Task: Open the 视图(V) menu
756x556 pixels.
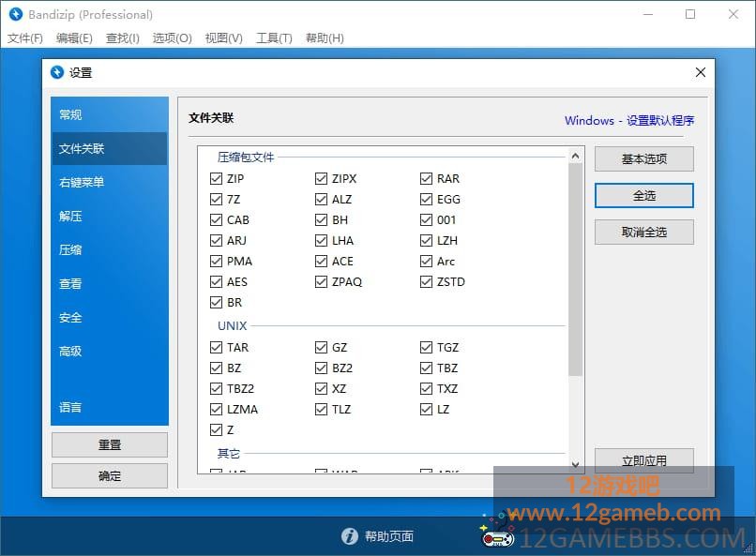Action: coord(224,38)
